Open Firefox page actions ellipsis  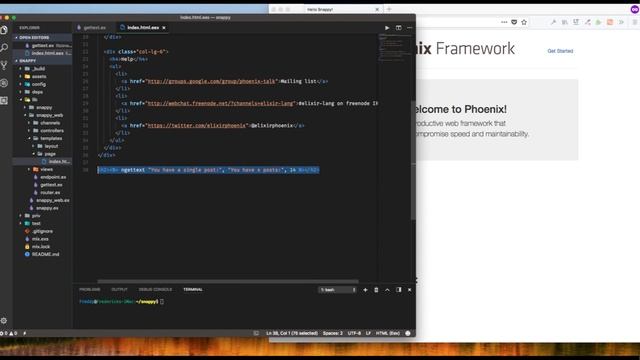pos(504,22)
